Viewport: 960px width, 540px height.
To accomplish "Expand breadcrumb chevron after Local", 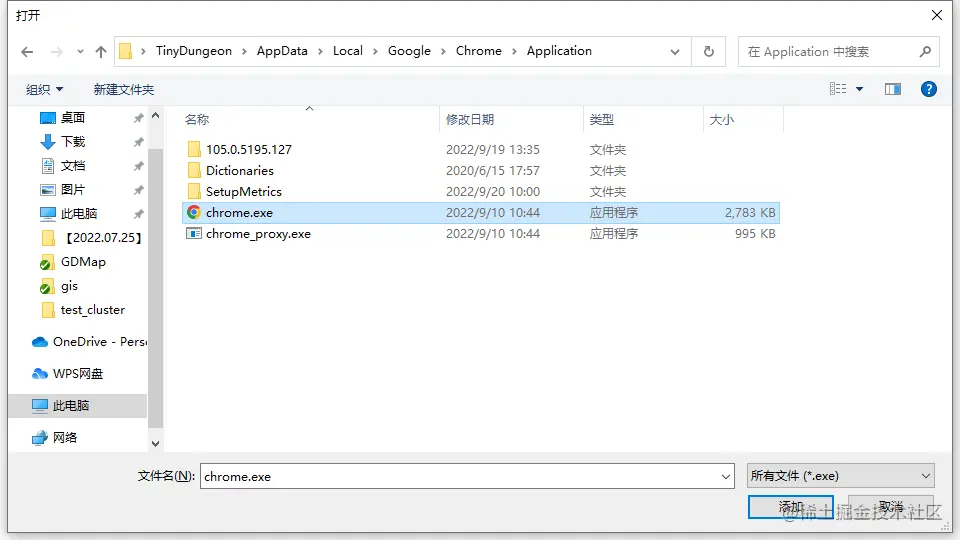I will point(375,51).
